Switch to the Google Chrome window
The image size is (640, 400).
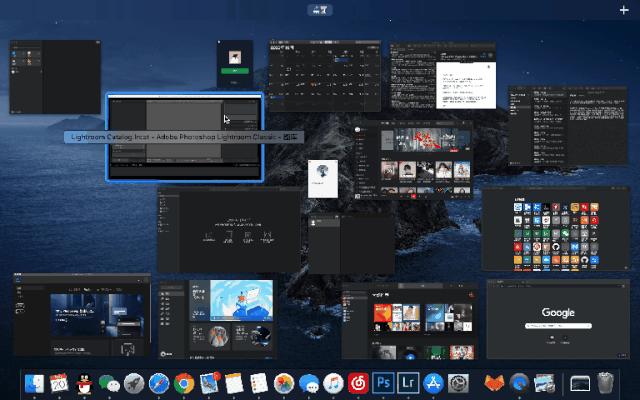click(558, 318)
